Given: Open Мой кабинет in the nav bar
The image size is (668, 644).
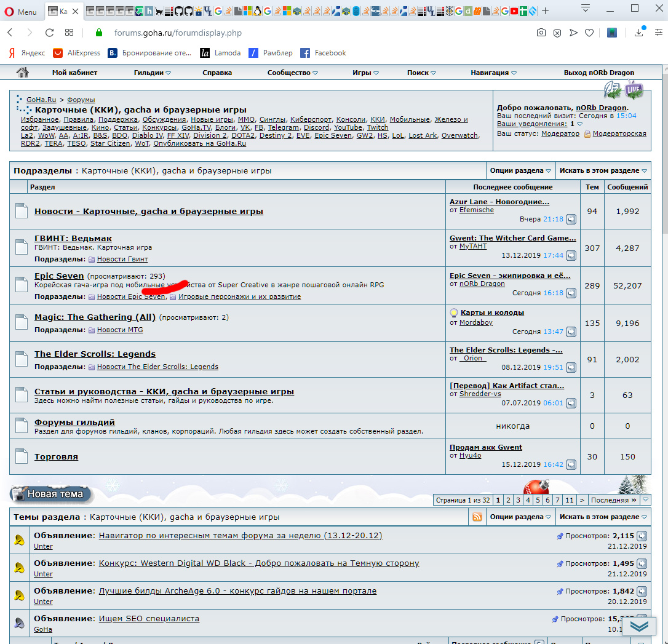Looking at the screenshot, I should point(74,73).
